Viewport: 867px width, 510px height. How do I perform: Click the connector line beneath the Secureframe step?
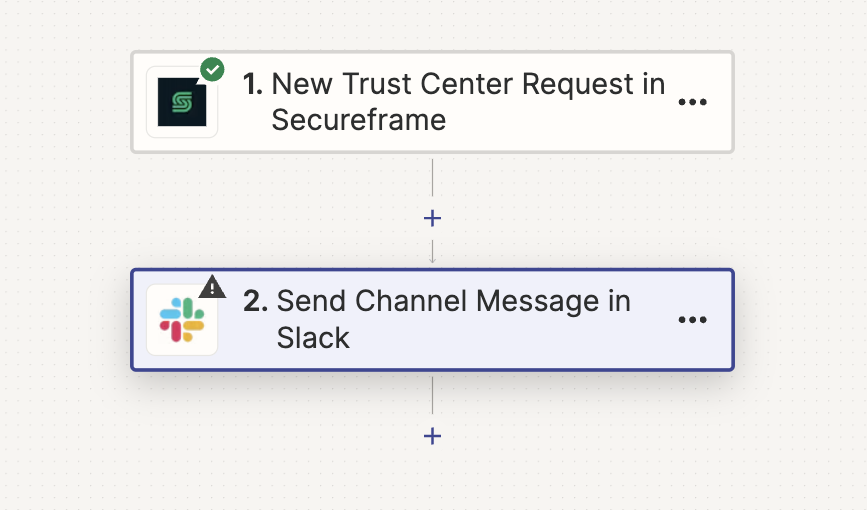(x=432, y=178)
